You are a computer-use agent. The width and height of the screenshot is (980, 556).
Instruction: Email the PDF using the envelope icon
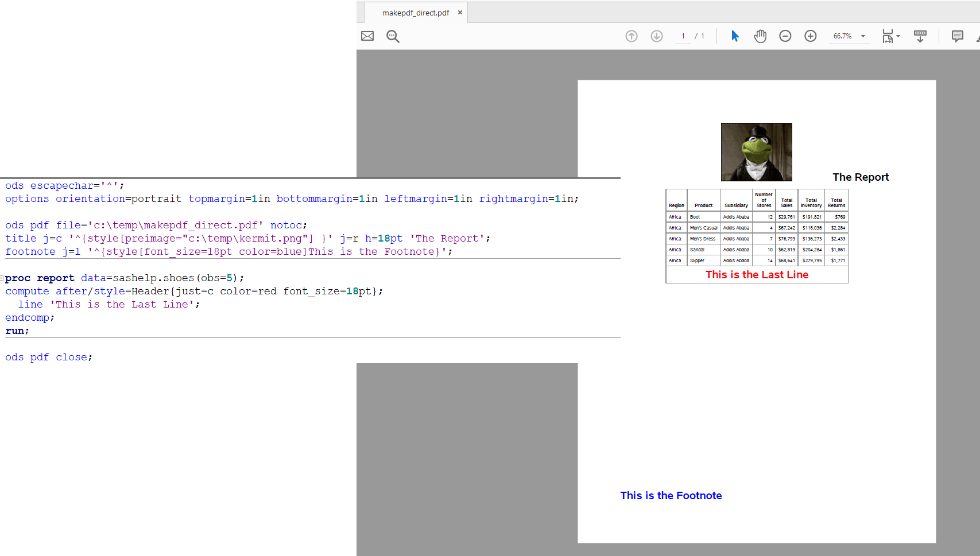pos(367,36)
